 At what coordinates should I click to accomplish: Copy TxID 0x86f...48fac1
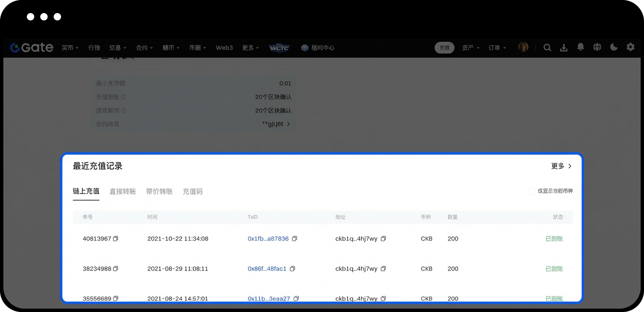point(292,269)
